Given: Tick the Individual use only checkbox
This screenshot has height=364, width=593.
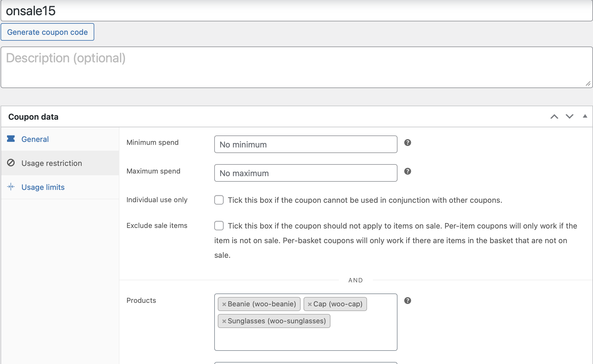Looking at the screenshot, I should 219,200.
